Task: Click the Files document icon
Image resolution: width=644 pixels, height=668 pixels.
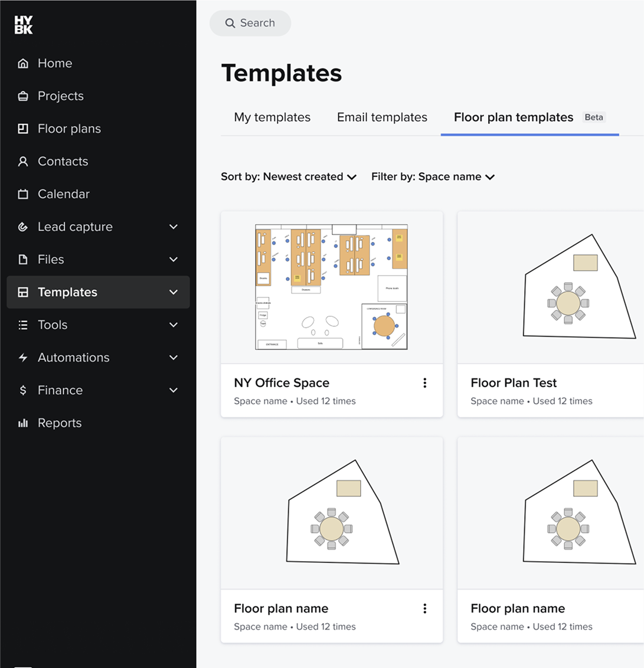Action: click(23, 260)
